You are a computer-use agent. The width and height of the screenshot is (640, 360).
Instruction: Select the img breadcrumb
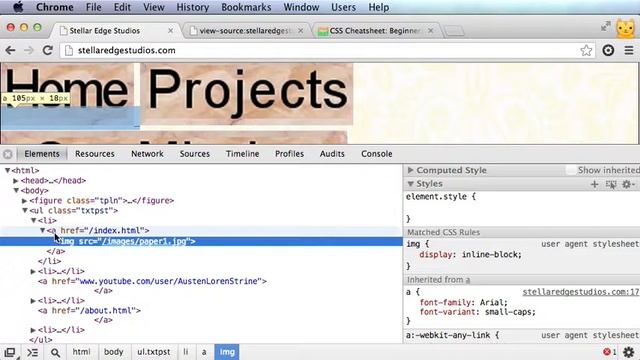(227, 352)
